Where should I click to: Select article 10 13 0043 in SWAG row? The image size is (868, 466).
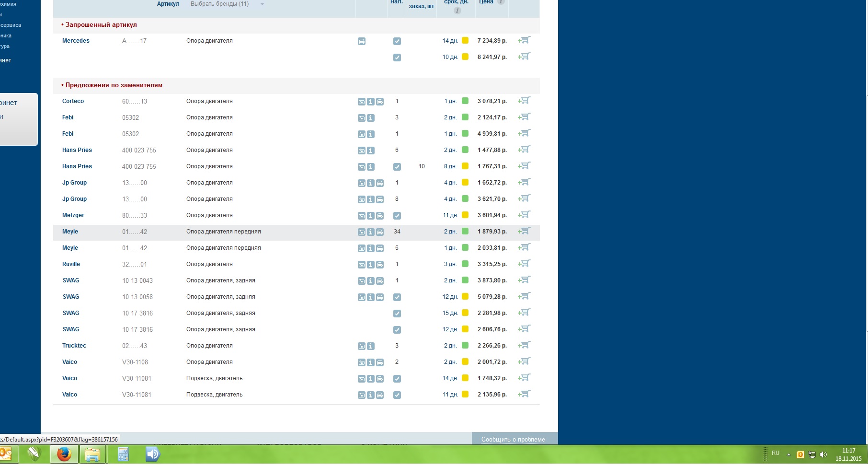[137, 280]
